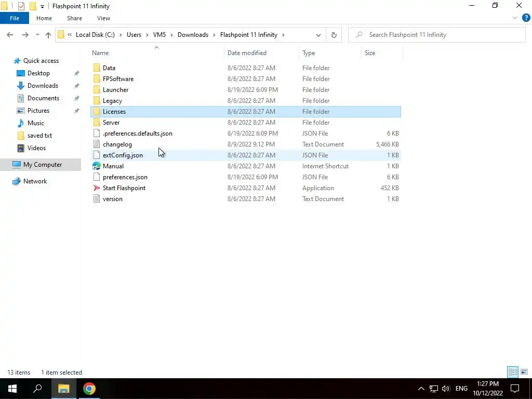Expand breadcrumb chevron after Users

[x=147, y=35]
